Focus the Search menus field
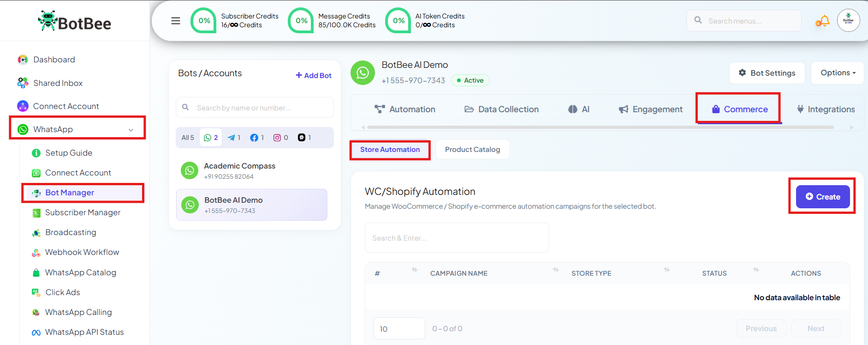The height and width of the screenshot is (345, 868). click(x=743, y=21)
